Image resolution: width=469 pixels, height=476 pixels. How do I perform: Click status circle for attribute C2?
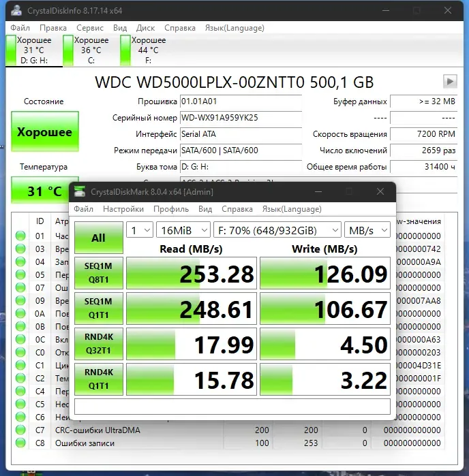point(20,378)
